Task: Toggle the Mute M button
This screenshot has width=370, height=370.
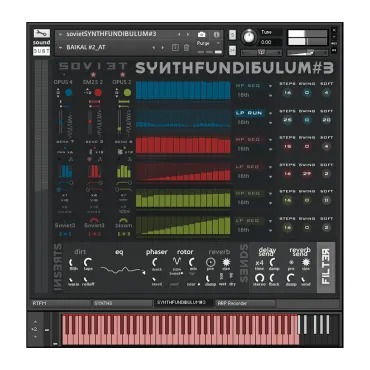Action: click(x=232, y=50)
